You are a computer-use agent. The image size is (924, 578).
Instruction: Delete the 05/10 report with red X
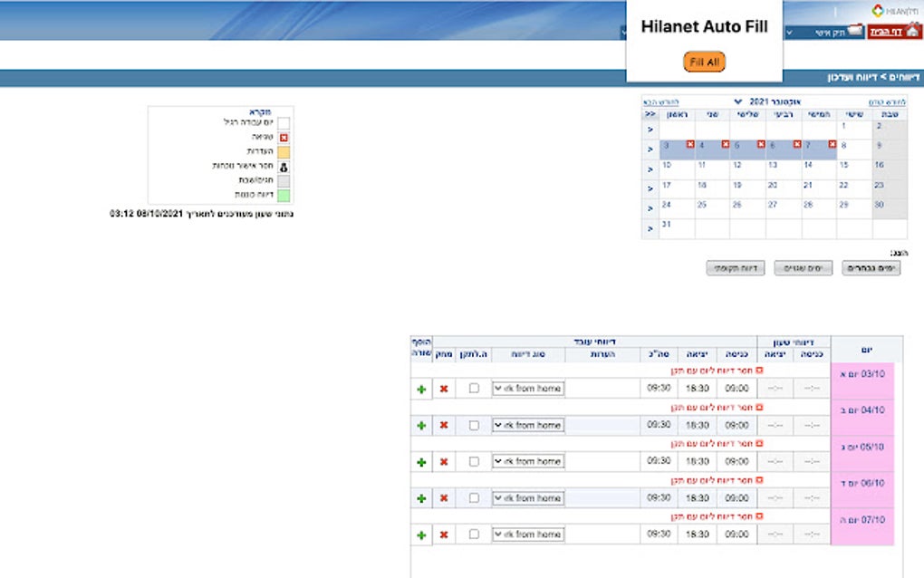coord(444,462)
